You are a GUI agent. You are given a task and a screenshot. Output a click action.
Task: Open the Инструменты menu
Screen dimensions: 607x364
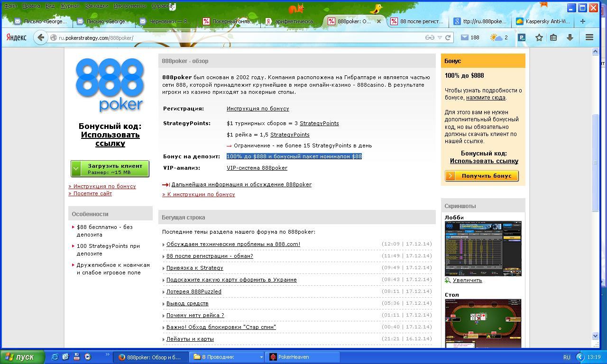130,6
